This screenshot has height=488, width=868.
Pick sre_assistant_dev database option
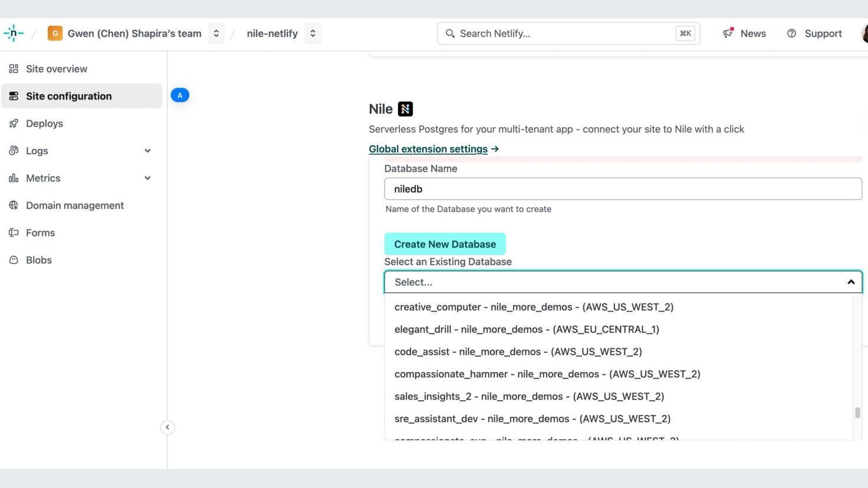619,419
